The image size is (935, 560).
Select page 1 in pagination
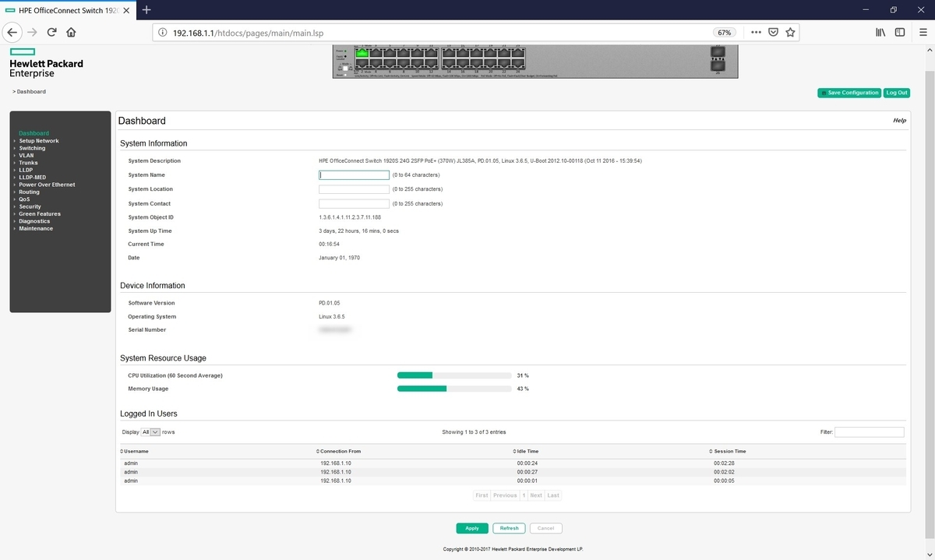pyautogui.click(x=524, y=495)
